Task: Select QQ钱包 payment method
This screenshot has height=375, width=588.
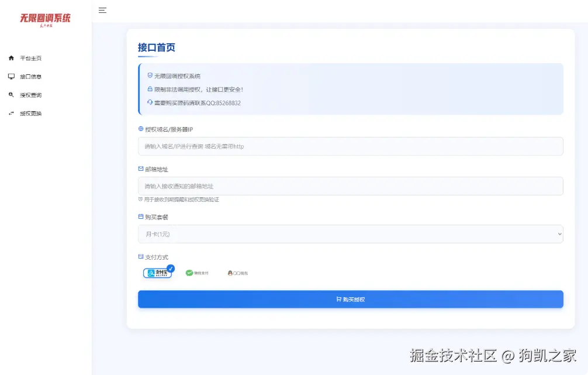Action: tap(236, 273)
